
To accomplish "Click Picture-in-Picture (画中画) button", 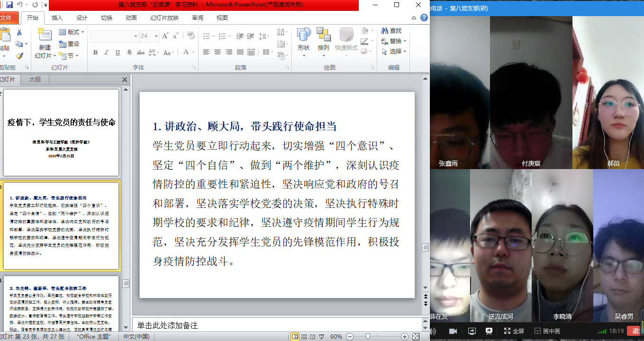I will pos(547,331).
